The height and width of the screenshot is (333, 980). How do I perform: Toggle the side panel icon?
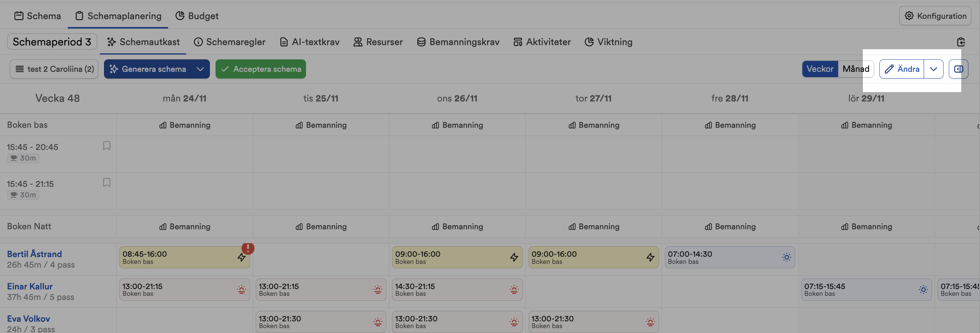(958, 68)
